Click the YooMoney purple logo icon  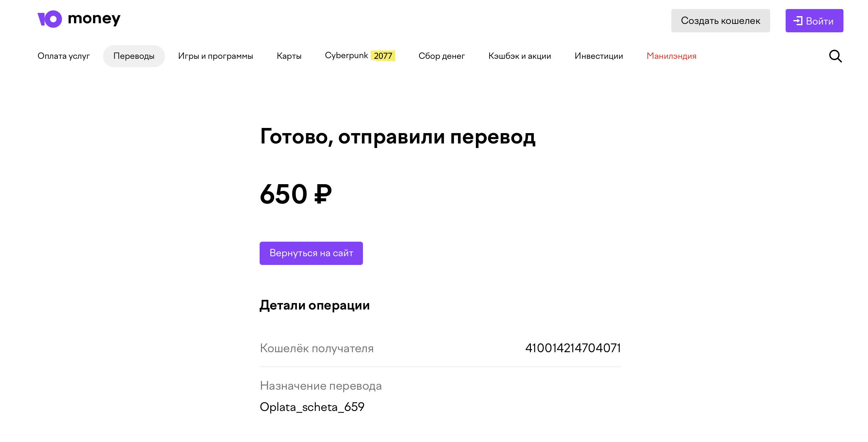pos(49,19)
